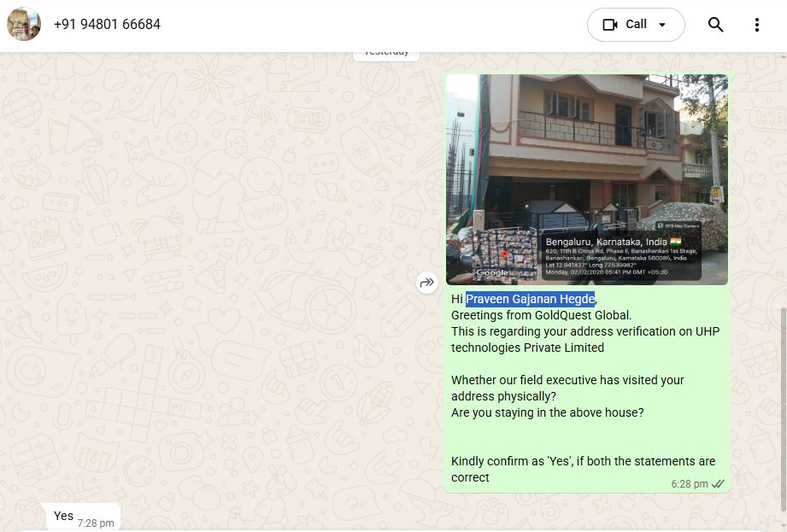787x532 pixels.
Task: Click the 'Kindly confirm as Yes' sentence
Action: point(584,469)
